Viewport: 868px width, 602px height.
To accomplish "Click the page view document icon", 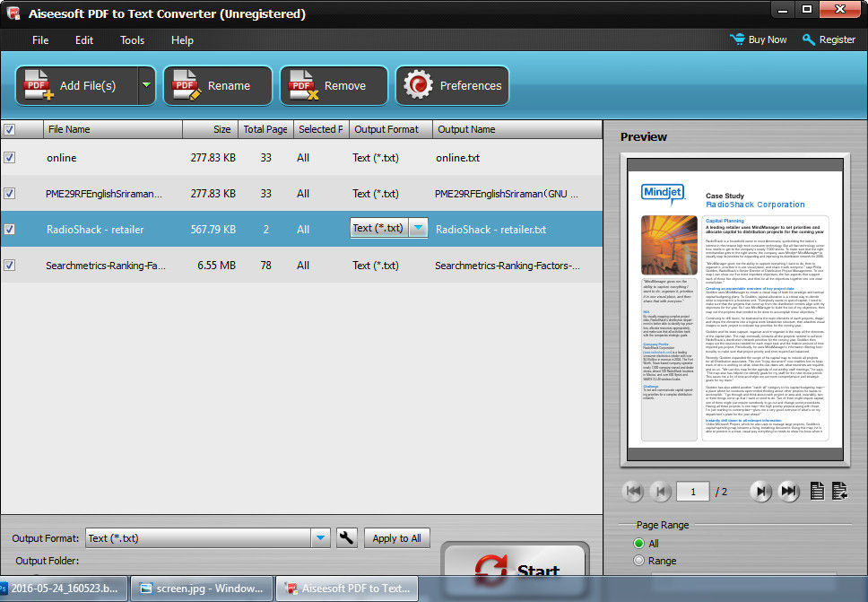I will [x=817, y=492].
